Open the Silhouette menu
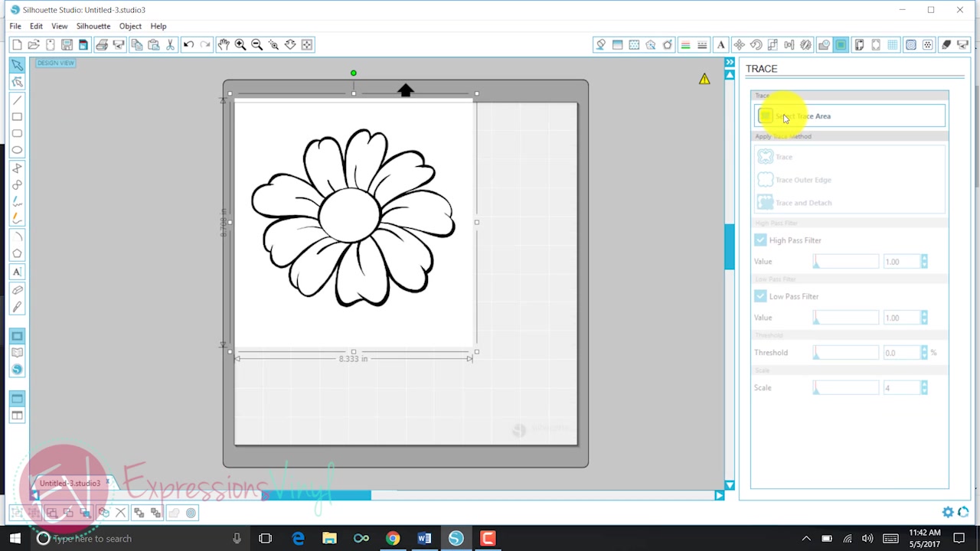The height and width of the screenshot is (551, 980). (x=93, y=26)
